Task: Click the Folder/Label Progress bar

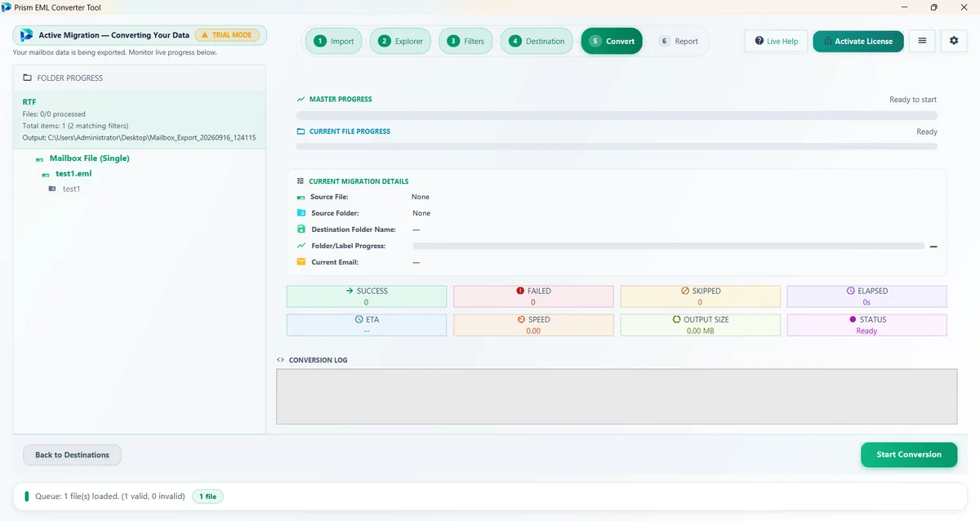Action: click(668, 246)
